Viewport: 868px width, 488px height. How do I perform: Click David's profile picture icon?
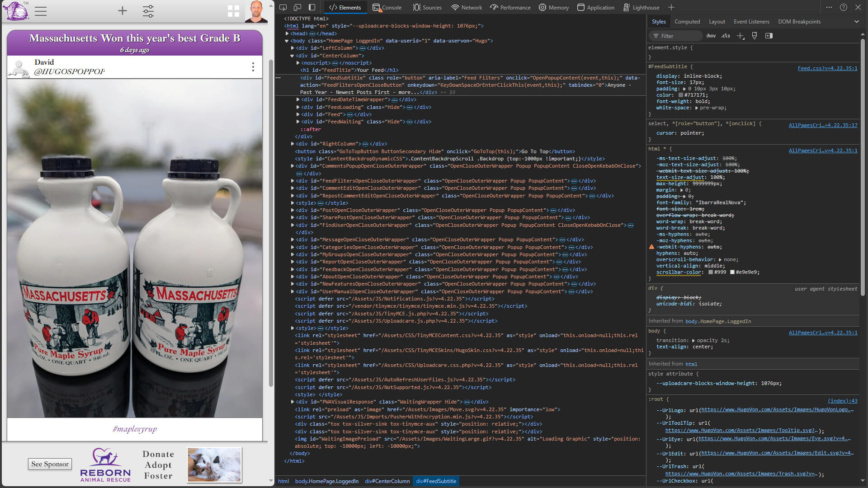pyautogui.click(x=19, y=68)
